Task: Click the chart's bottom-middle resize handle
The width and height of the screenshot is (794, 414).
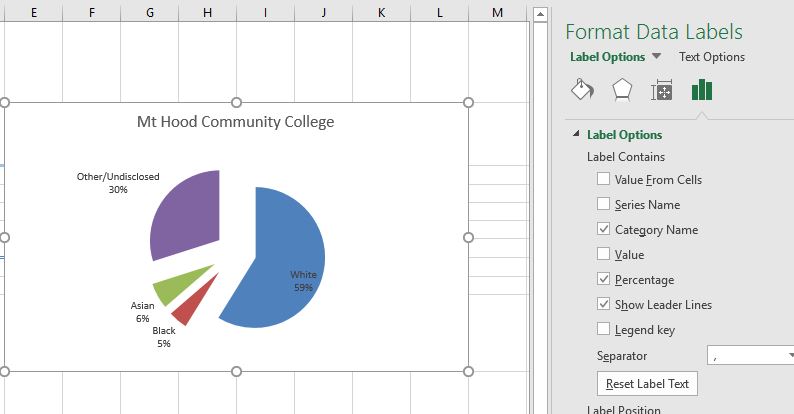Action: (x=236, y=371)
